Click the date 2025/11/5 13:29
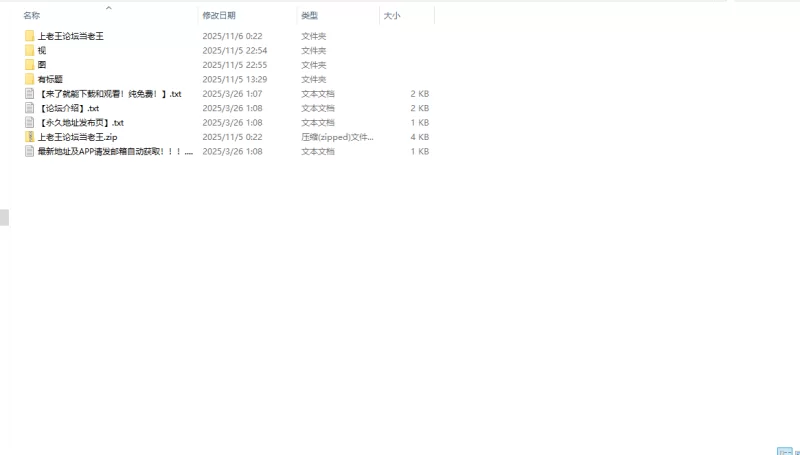Screen dimensions: 800x455 (235, 79)
